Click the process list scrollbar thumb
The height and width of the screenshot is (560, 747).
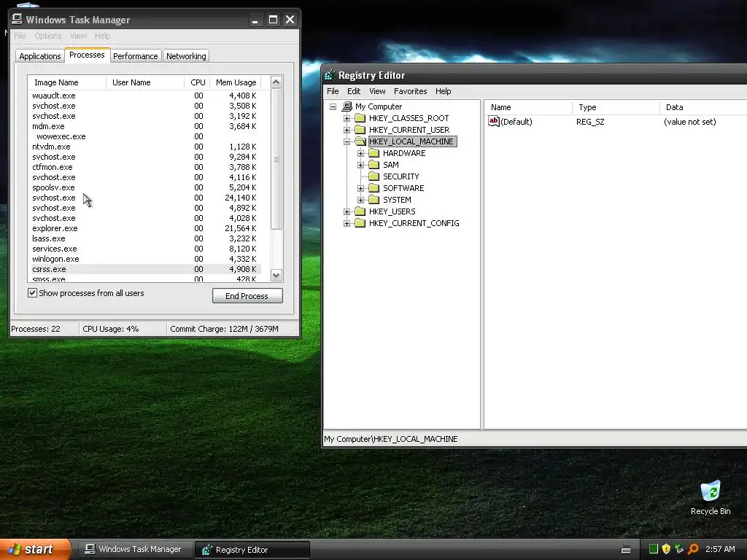(276, 159)
